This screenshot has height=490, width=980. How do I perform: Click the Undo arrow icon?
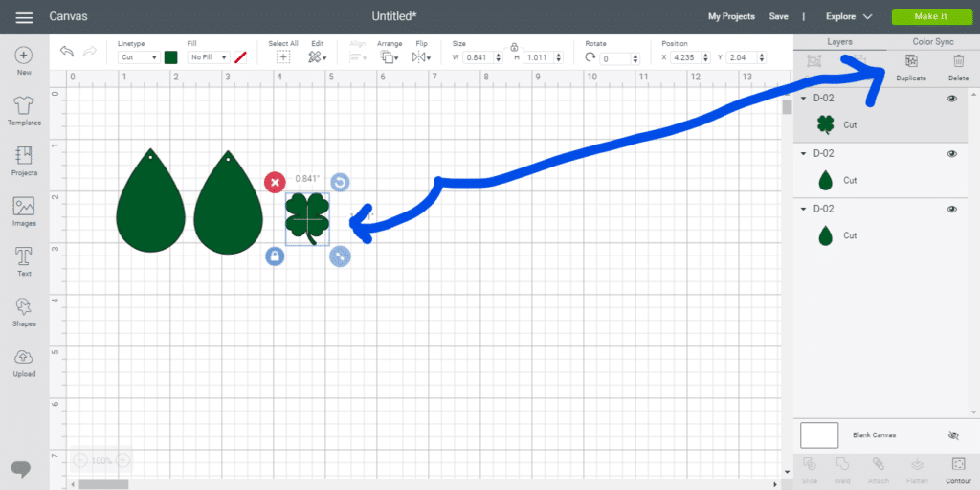[x=67, y=52]
